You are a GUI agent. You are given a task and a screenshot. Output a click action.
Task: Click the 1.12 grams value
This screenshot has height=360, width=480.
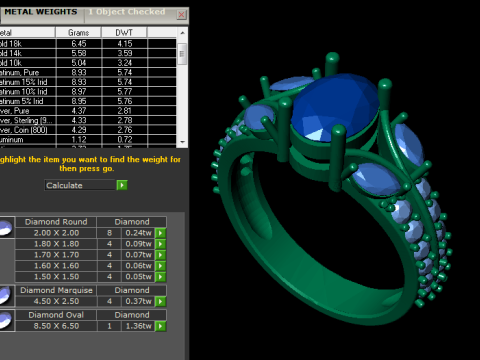click(x=79, y=140)
